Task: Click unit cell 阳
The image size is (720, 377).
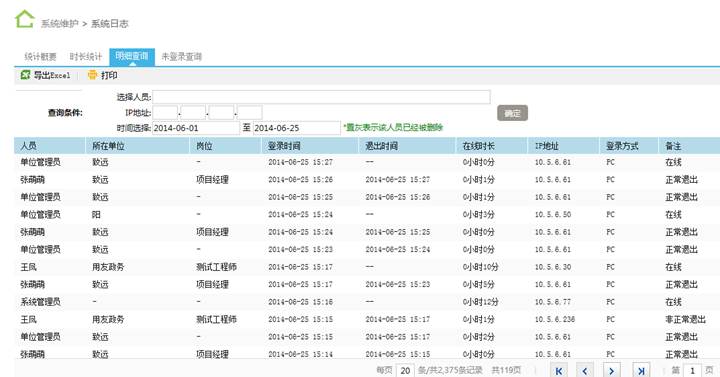Action: [x=96, y=215]
